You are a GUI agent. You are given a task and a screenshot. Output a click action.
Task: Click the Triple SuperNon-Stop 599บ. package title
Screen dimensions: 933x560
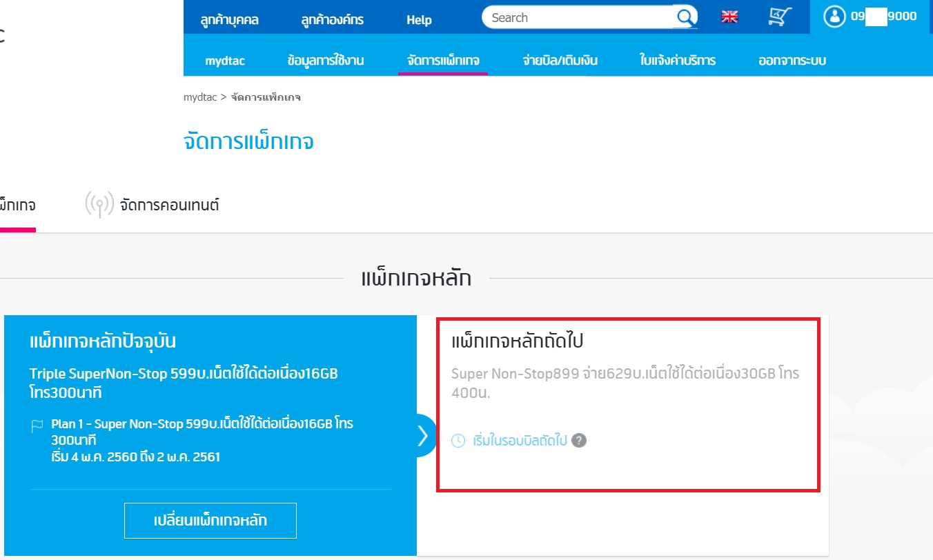184,383
